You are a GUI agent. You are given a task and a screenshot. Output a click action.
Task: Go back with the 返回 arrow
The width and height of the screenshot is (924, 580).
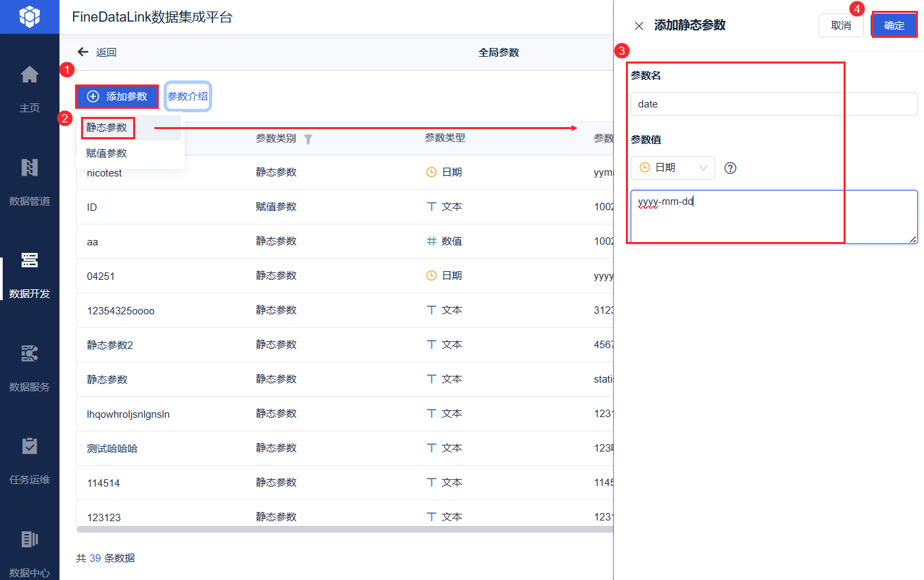pyautogui.click(x=83, y=52)
